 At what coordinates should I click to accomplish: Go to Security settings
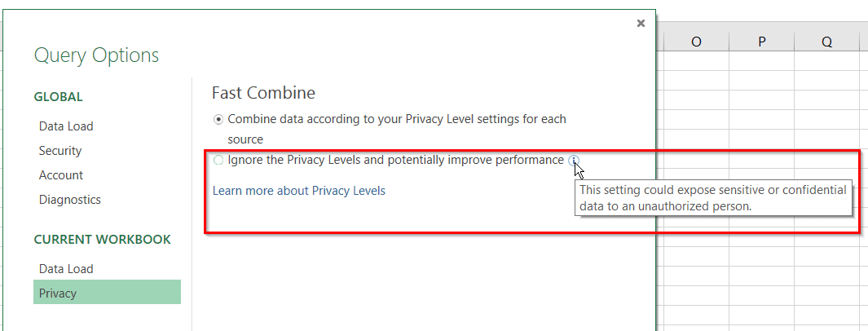(x=60, y=151)
